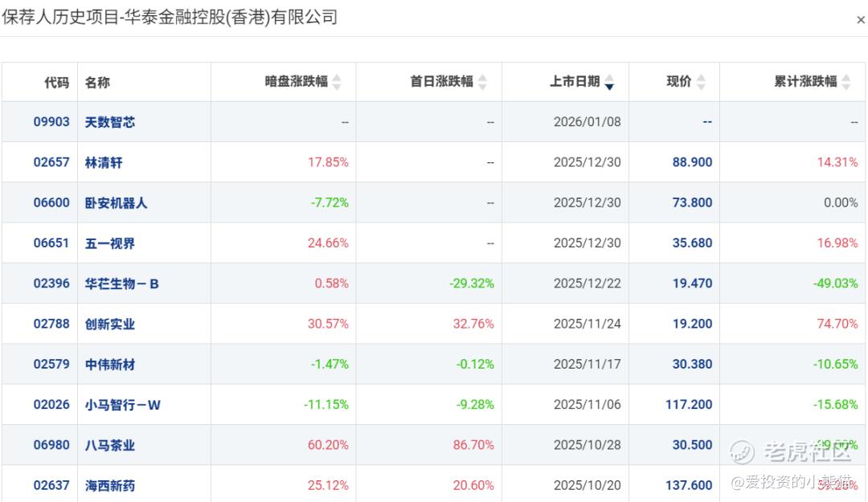Open stock 五一视界
This screenshot has height=502, width=868.
click(109, 243)
